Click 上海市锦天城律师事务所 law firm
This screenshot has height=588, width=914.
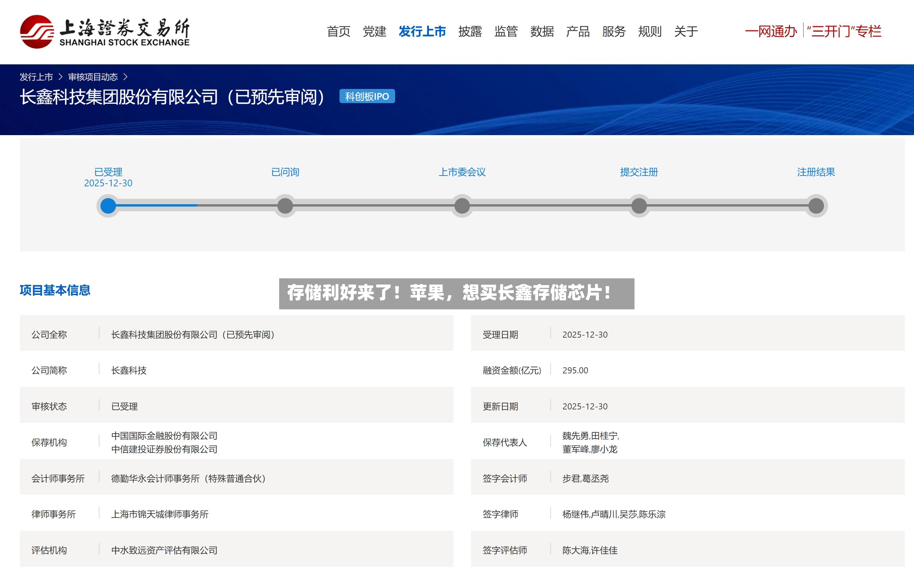tap(160, 514)
